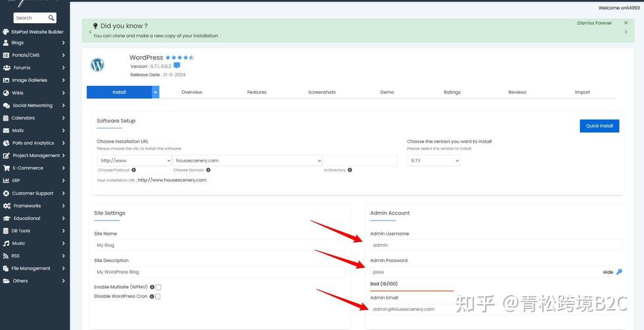Click the Portals/CMS icon in sidebar
The width and height of the screenshot is (644, 330).
pyautogui.click(x=6, y=55)
